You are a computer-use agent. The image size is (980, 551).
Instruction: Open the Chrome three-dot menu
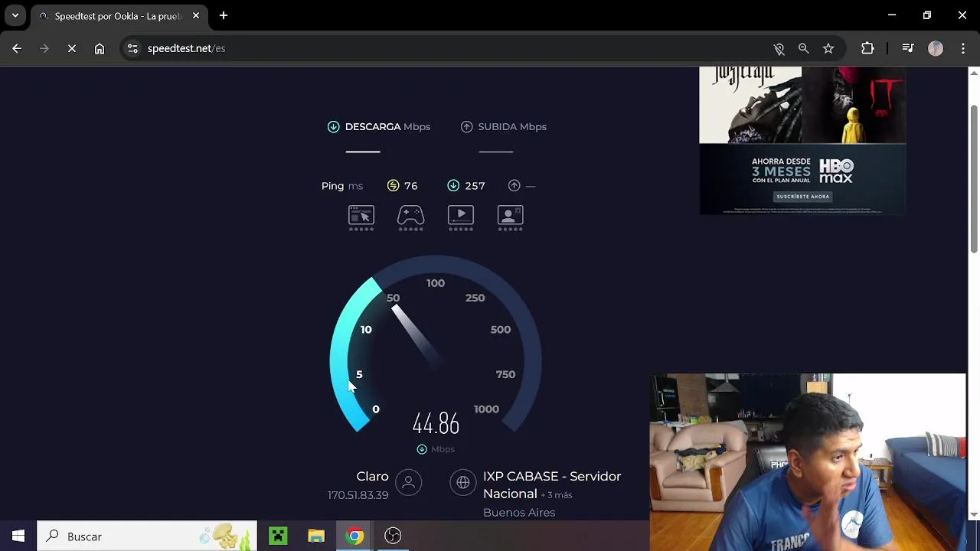pos(963,48)
